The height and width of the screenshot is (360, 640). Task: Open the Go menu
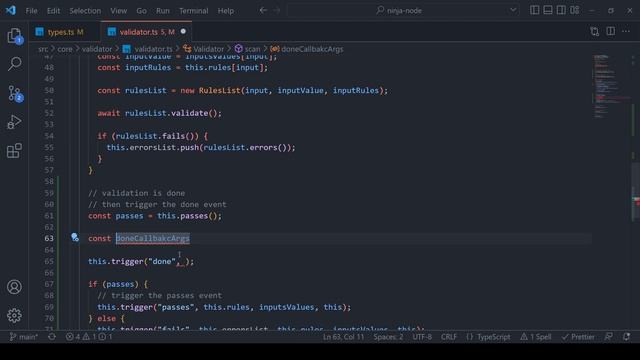(x=141, y=11)
